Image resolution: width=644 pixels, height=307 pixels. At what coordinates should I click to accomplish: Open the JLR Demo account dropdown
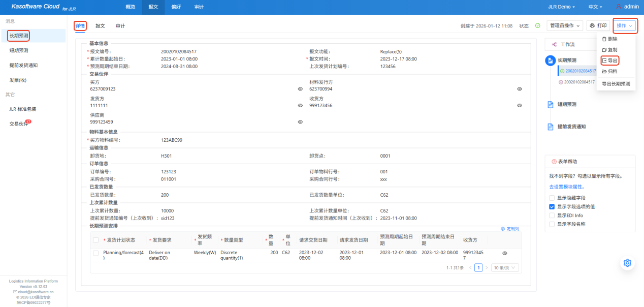coord(562,7)
